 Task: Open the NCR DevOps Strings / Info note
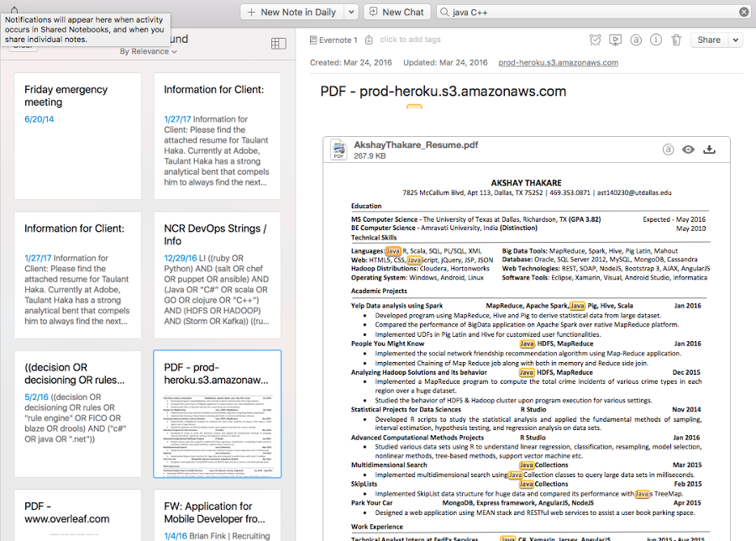click(x=218, y=275)
